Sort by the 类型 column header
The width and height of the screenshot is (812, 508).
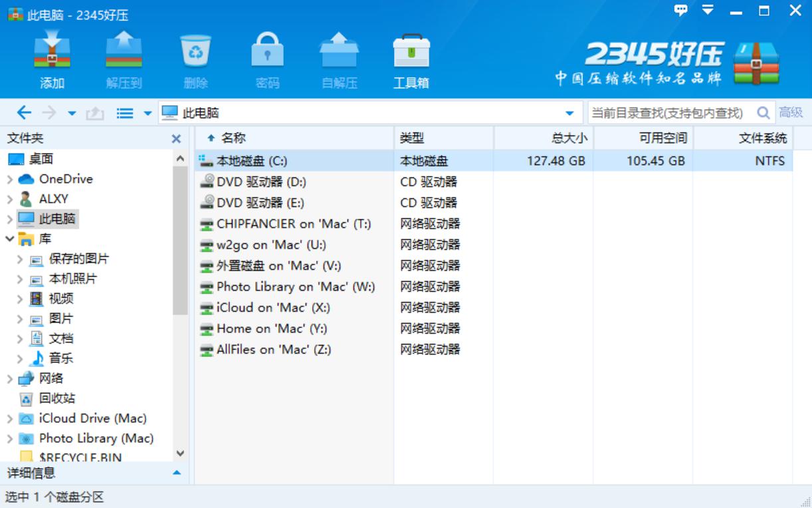pos(444,138)
